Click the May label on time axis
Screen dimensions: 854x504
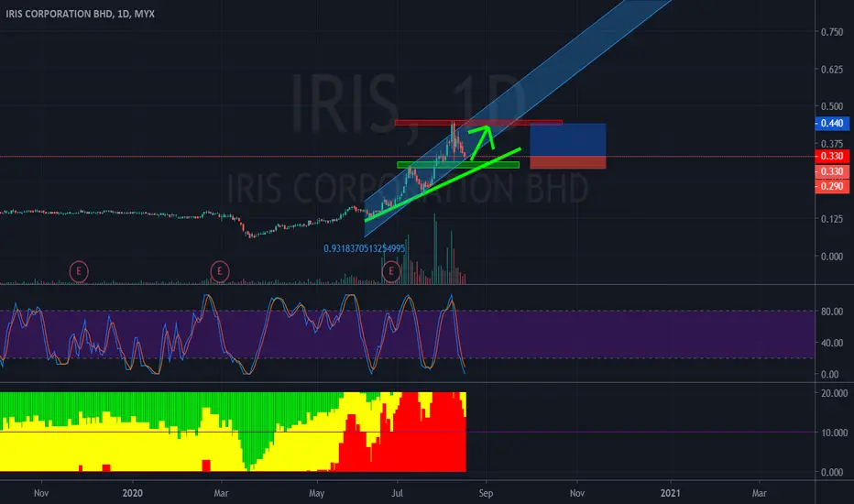316,493
